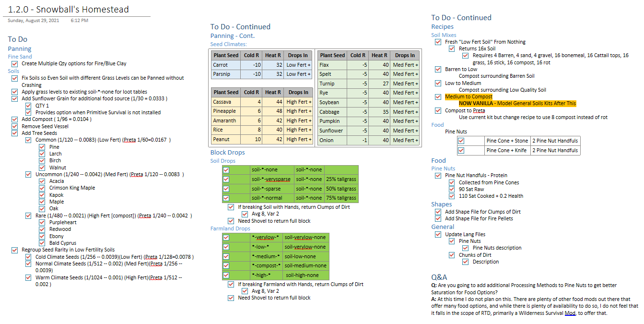
Task: Toggle the '110 Sat Cooked + 0.2 Health' checkbox
Action: tap(452, 196)
